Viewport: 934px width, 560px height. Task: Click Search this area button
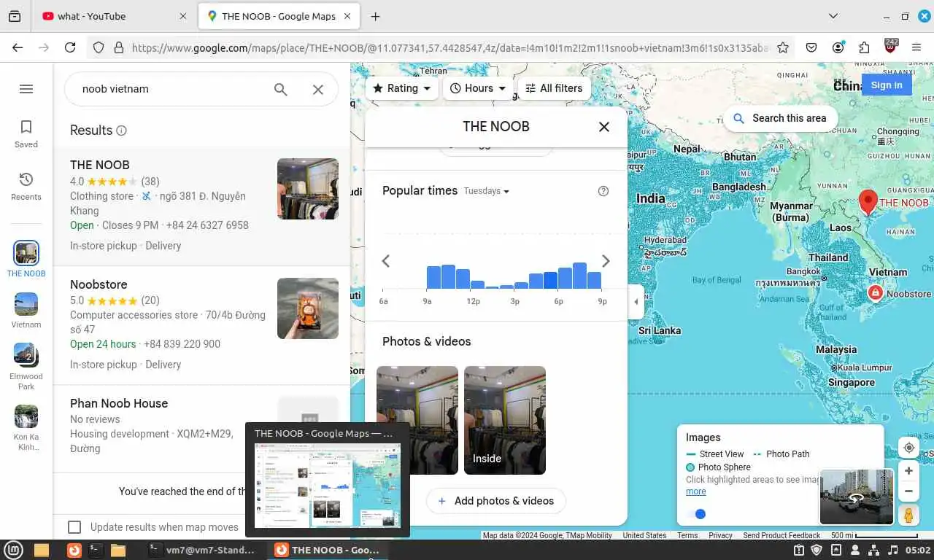(x=780, y=118)
